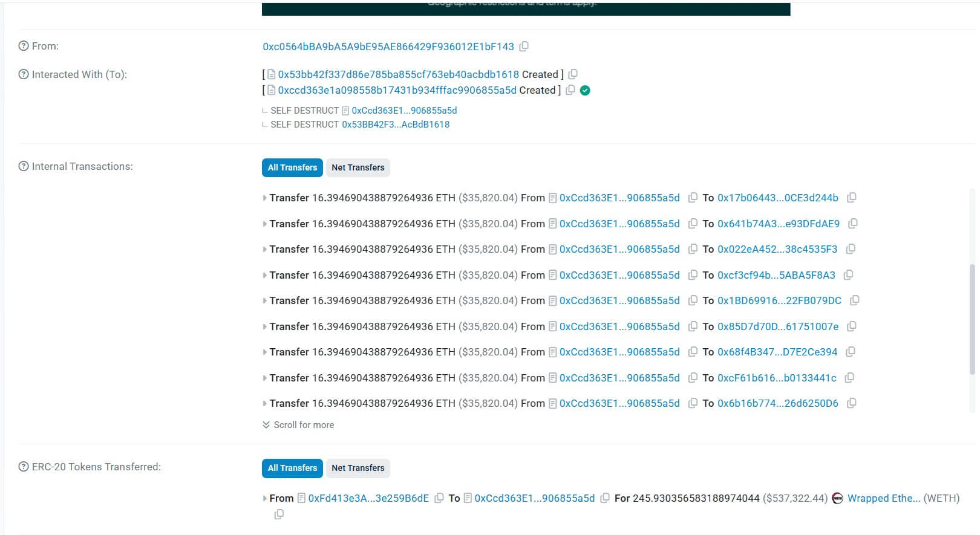Copy created contract address 0x53bb42f3...b1618

pyautogui.click(x=573, y=74)
